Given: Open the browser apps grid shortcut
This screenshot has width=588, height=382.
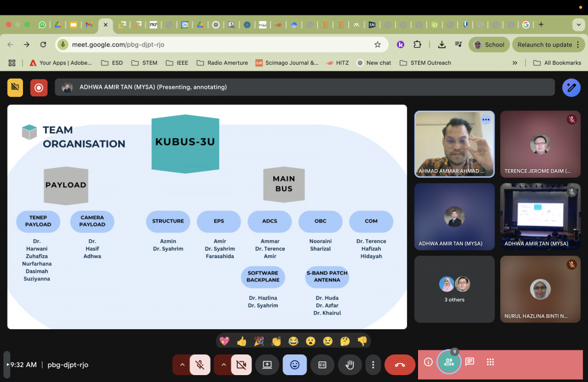Looking at the screenshot, I should (12, 63).
